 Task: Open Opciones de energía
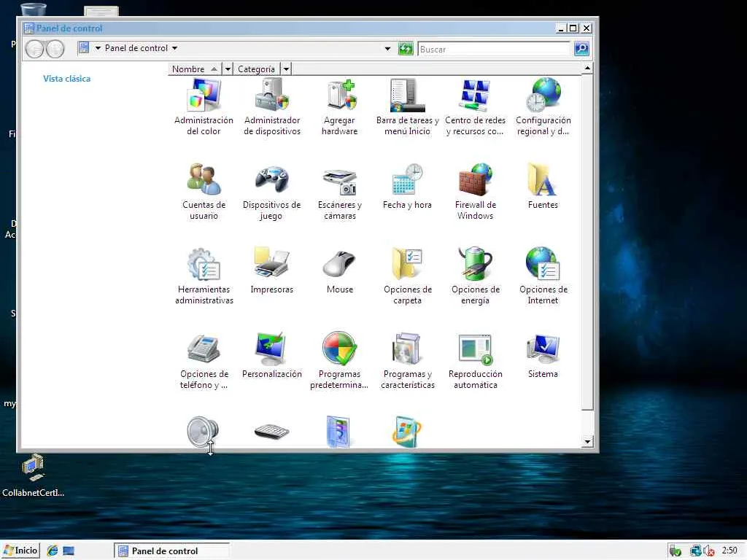(x=475, y=276)
